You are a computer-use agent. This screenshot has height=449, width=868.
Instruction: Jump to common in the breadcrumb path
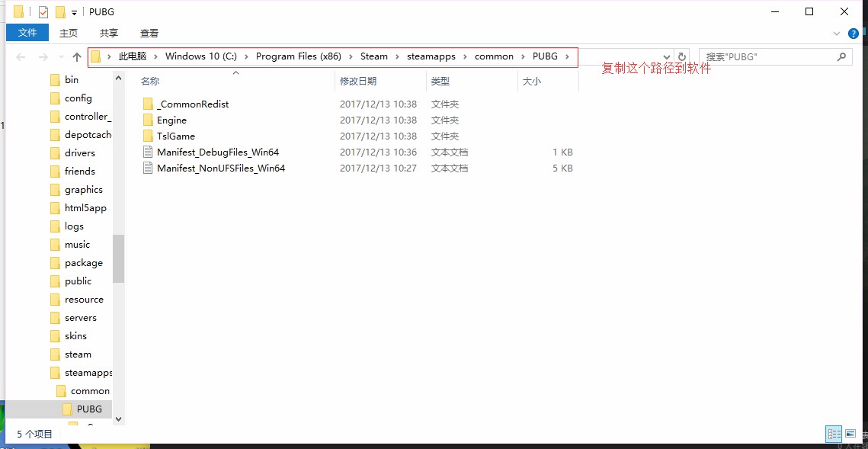pyautogui.click(x=495, y=56)
